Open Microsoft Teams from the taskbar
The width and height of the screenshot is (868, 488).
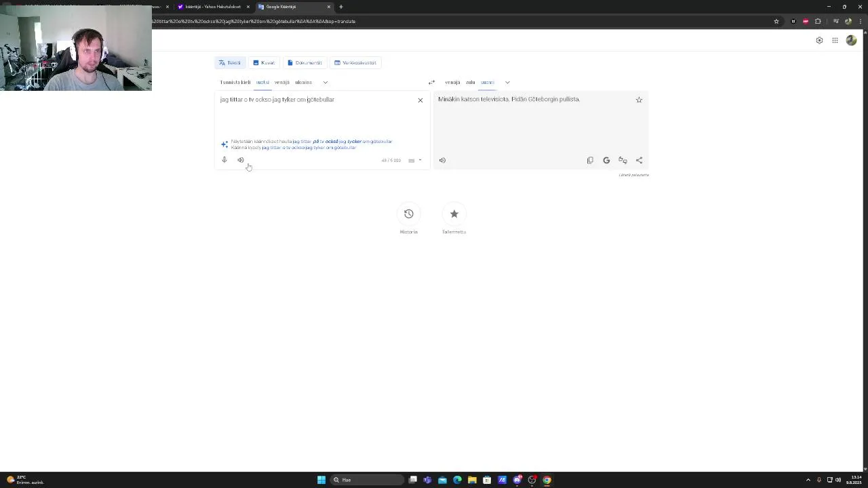coord(427,480)
